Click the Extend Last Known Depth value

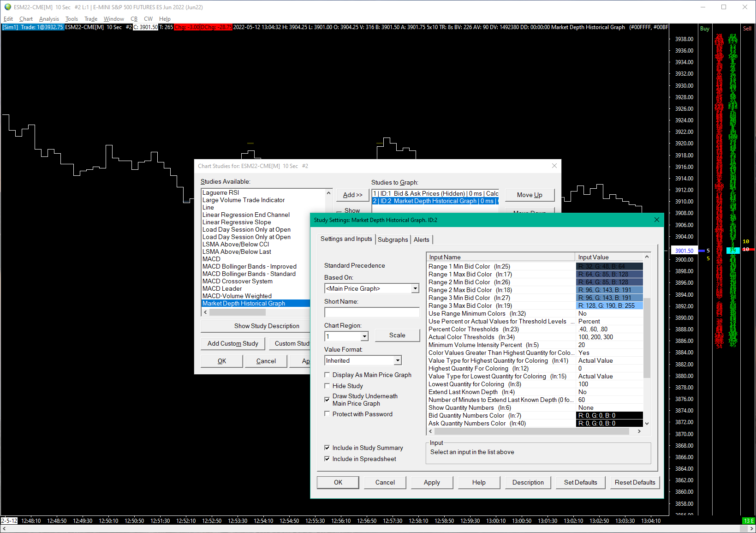pos(609,392)
